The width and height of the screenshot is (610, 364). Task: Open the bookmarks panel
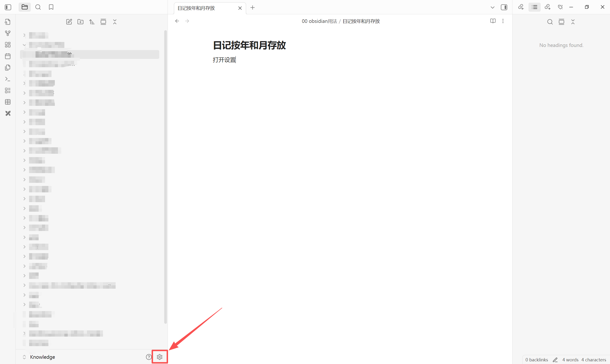click(51, 7)
